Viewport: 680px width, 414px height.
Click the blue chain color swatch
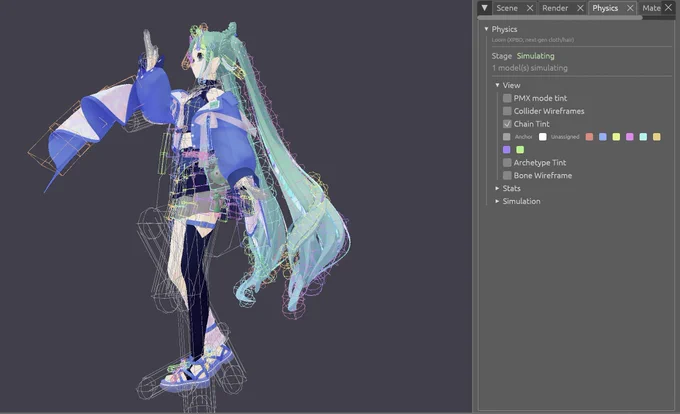click(x=603, y=137)
